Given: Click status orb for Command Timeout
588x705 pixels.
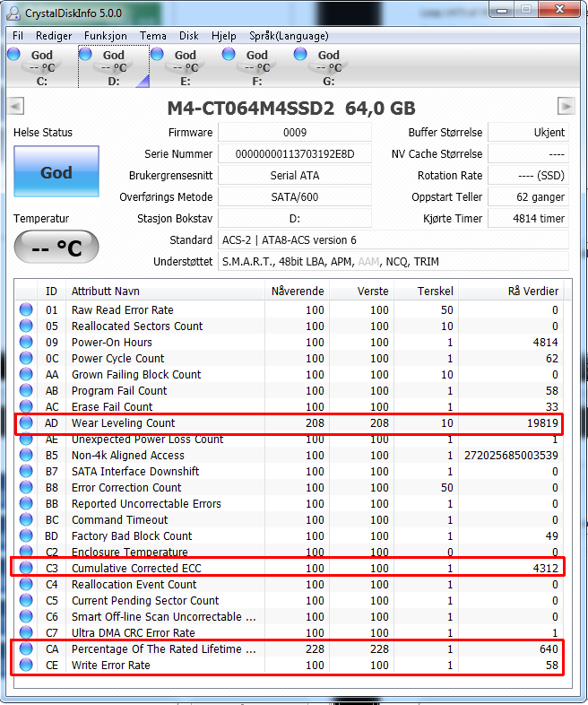Looking at the screenshot, I should click(x=26, y=519).
